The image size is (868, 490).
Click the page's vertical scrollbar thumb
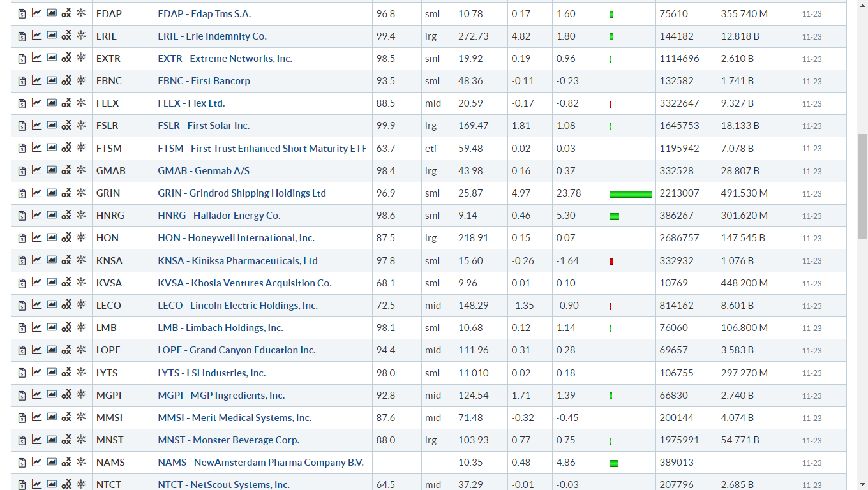[x=863, y=186]
